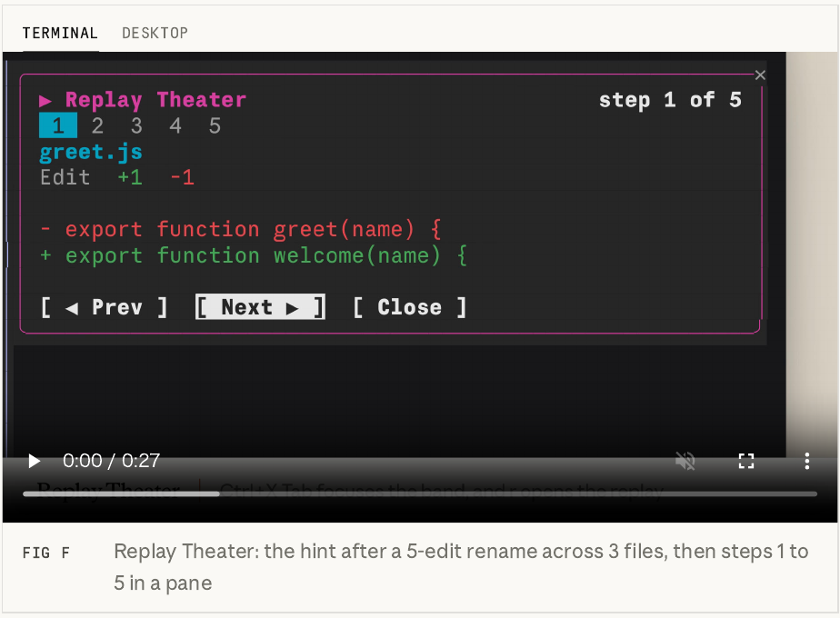Select step 3 in the step list
Screen dimensions: 840x618
click(x=136, y=125)
